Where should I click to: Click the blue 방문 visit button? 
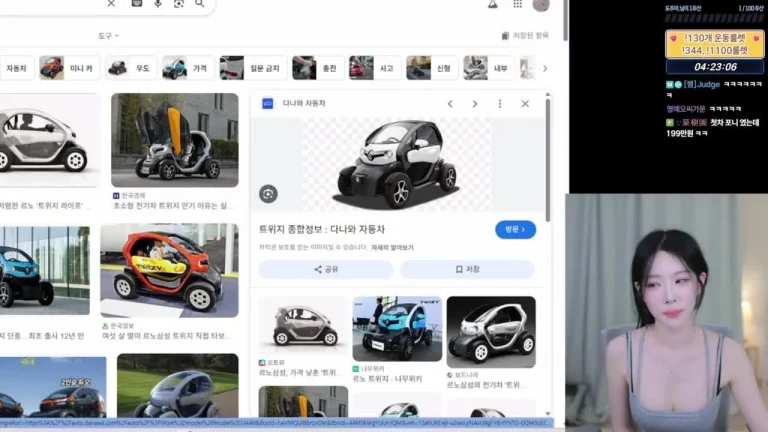coord(515,230)
